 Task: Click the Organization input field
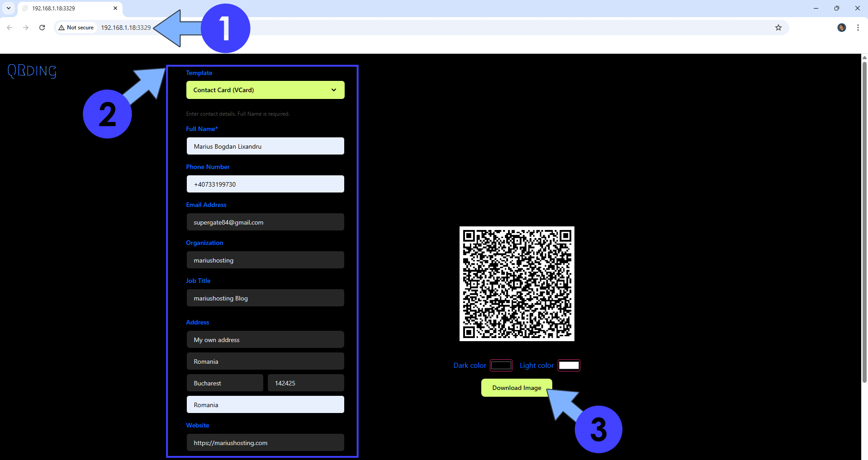265,260
